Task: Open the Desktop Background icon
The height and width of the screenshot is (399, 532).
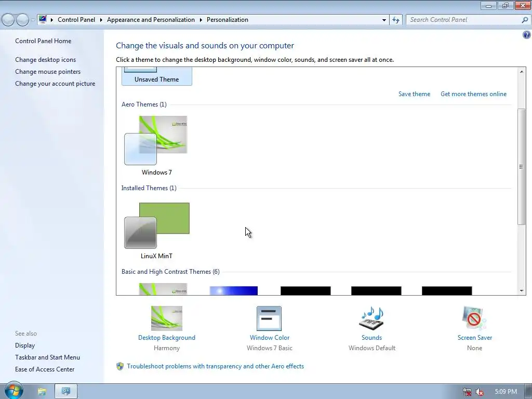Action: pyautogui.click(x=167, y=318)
